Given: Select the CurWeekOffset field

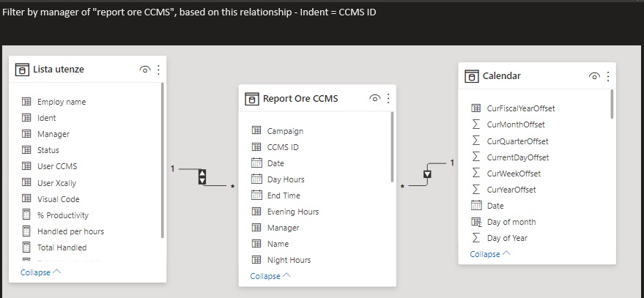Looking at the screenshot, I should tap(514, 174).
